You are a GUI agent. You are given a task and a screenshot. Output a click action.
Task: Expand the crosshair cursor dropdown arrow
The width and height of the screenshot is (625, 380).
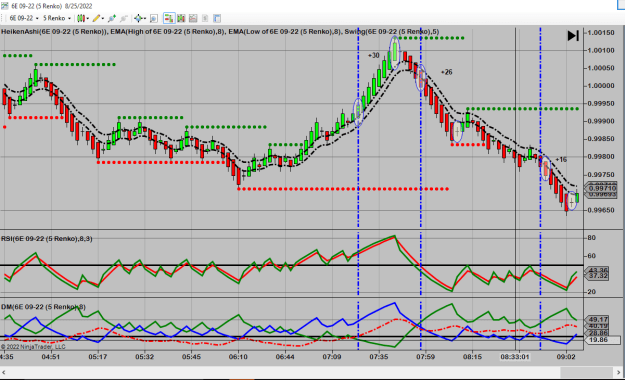tap(145, 18)
